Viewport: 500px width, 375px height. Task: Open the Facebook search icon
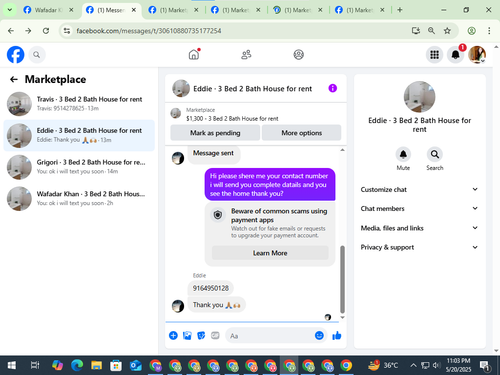37,55
